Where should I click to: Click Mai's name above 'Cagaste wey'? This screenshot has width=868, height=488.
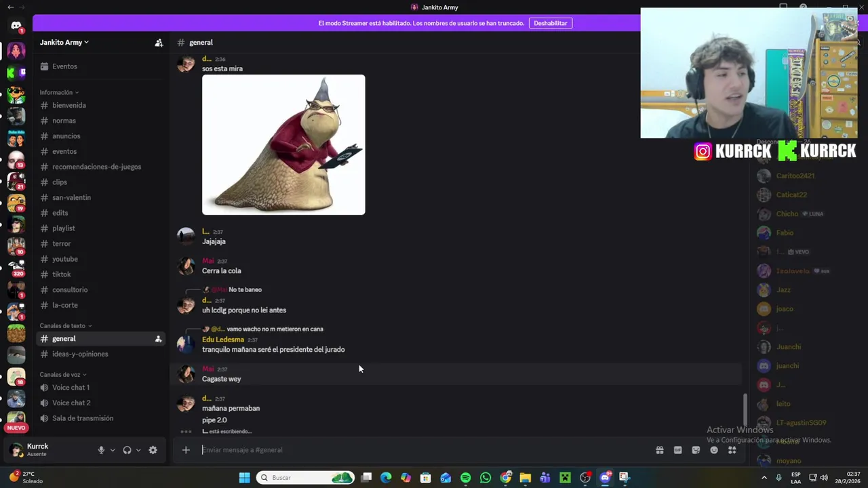208,369
